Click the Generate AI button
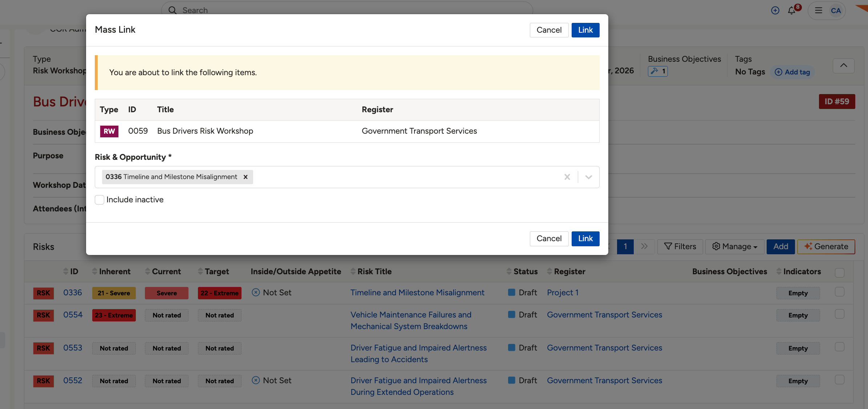Viewport: 868px width, 409px height. click(826, 247)
